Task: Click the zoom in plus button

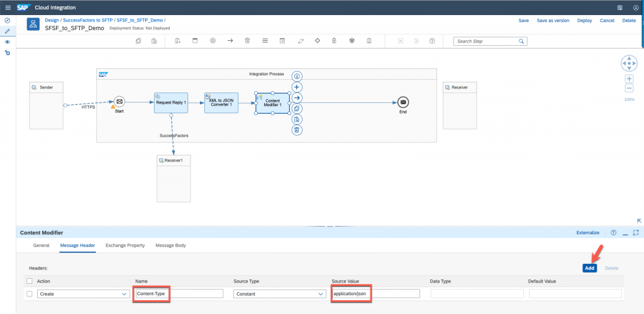Action: coord(629,78)
